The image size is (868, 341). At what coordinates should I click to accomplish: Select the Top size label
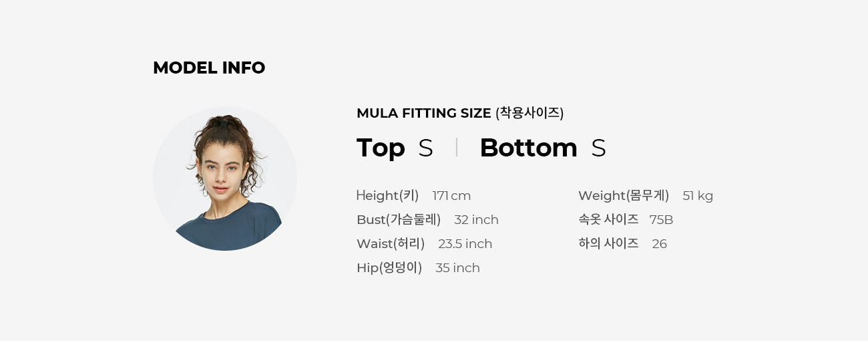pos(381,148)
